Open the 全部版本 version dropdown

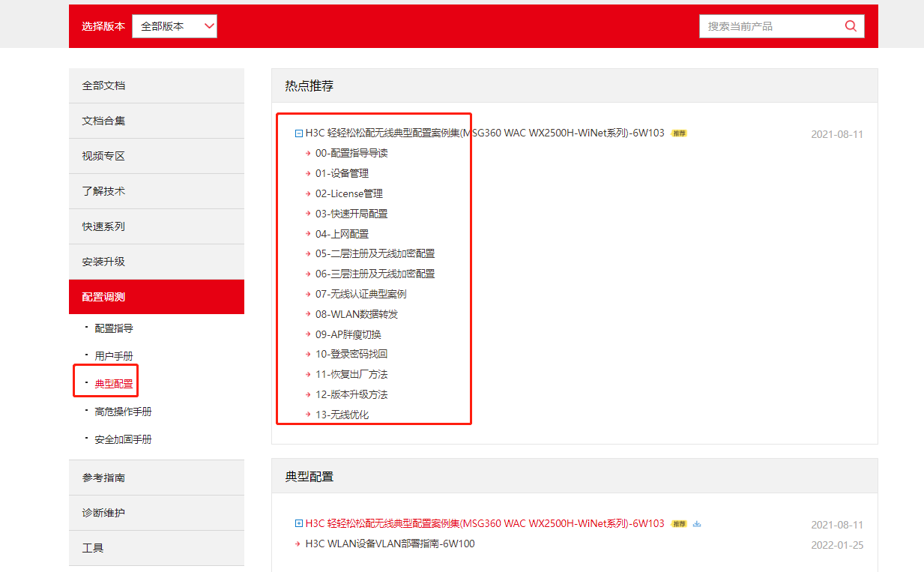[175, 25]
